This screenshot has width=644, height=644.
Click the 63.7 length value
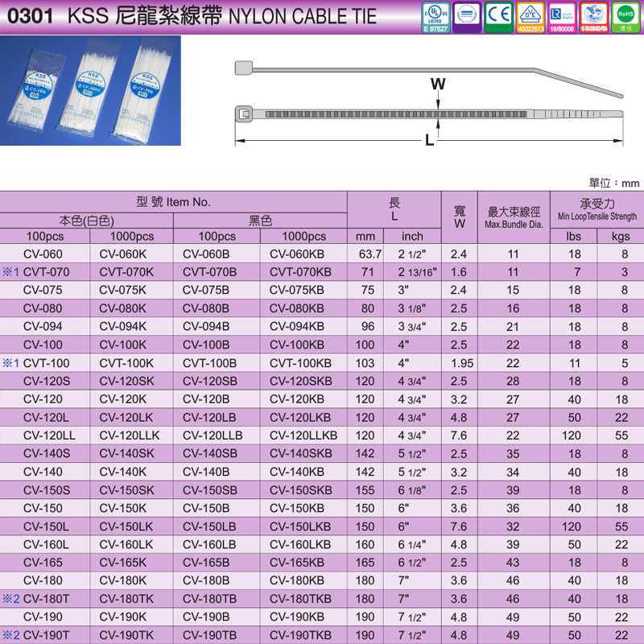370,254
